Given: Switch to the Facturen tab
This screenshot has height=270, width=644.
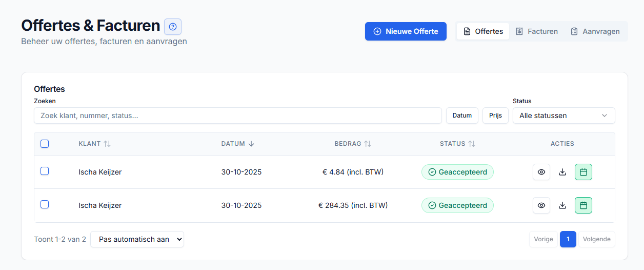Looking at the screenshot, I should tap(537, 31).
